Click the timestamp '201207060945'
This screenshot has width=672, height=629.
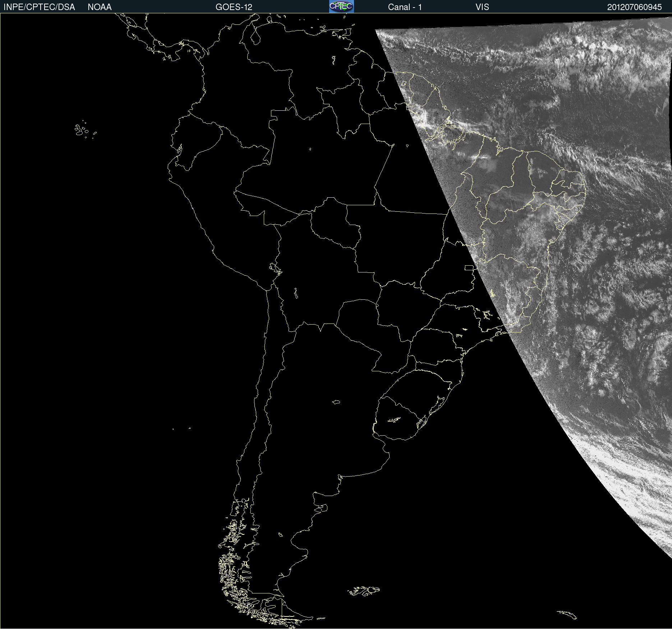(635, 7)
